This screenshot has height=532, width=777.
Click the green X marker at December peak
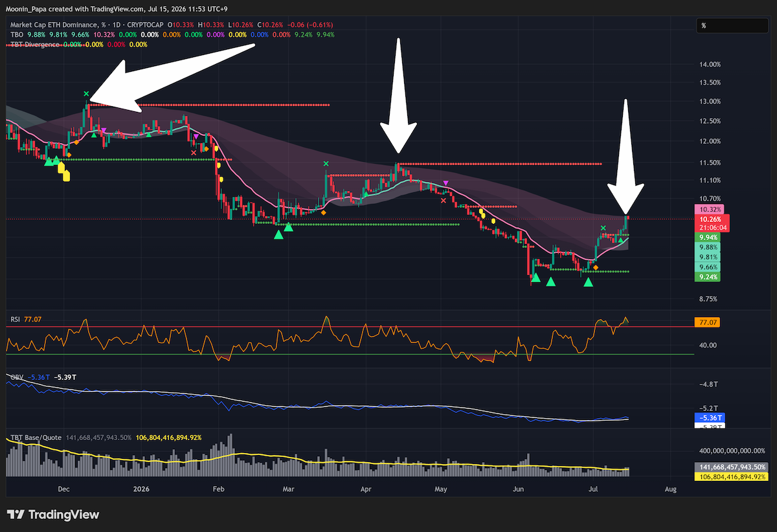(86, 94)
